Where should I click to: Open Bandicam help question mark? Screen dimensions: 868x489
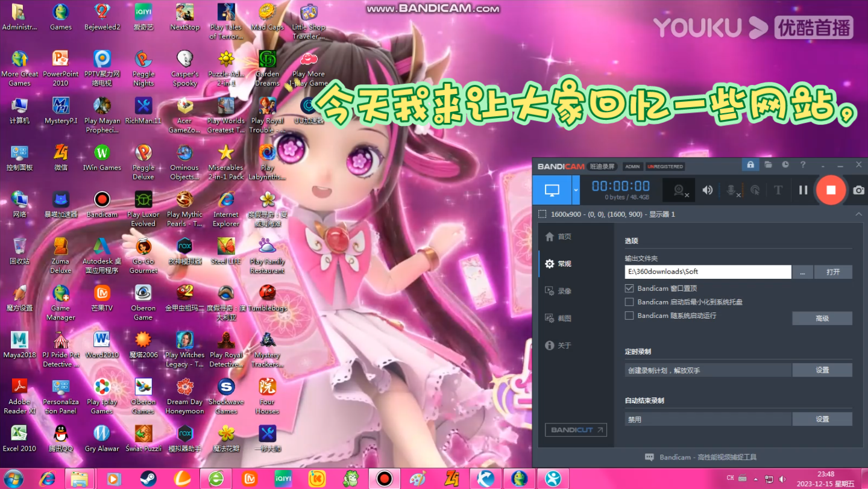click(x=803, y=165)
